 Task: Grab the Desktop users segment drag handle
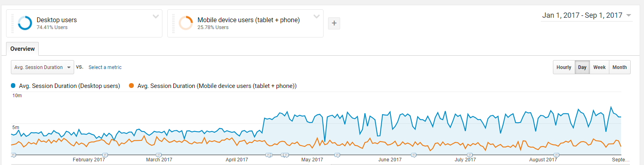[12, 23]
